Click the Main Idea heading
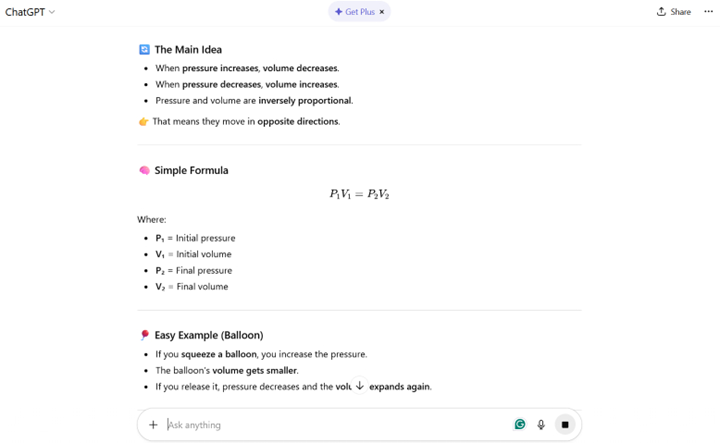 (188, 49)
